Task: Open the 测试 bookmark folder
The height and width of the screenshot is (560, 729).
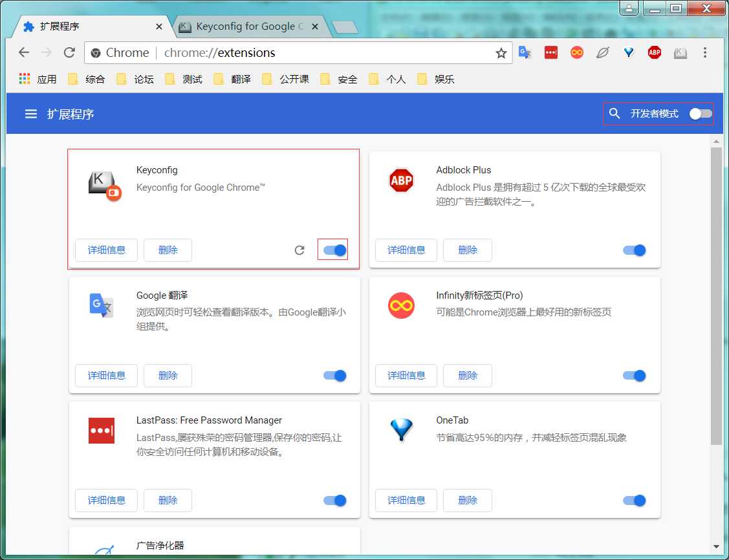Action: coord(184,79)
